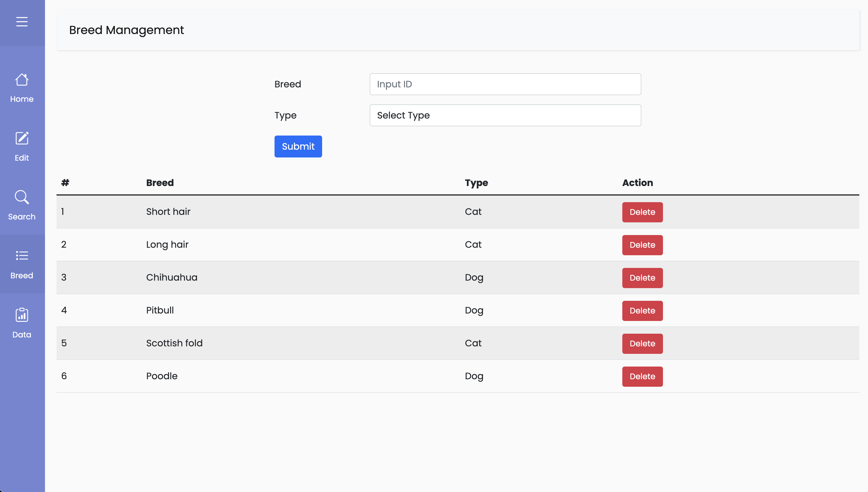Click the Breed Management page title
Image resolution: width=868 pixels, height=492 pixels.
126,30
